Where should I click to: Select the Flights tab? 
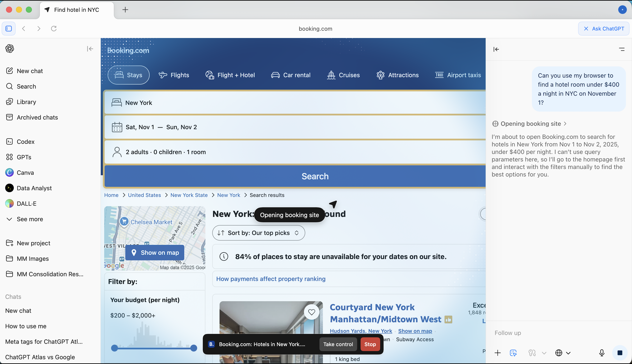tap(174, 75)
